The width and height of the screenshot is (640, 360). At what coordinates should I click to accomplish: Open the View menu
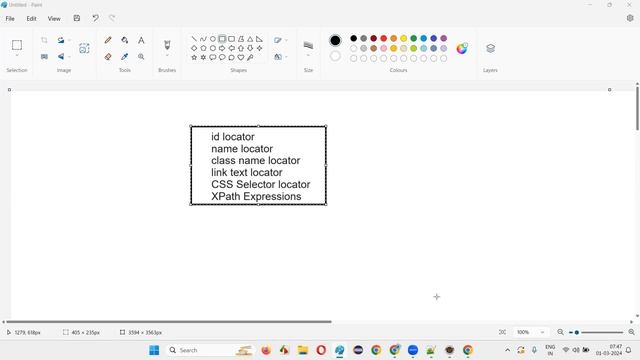[x=54, y=18]
